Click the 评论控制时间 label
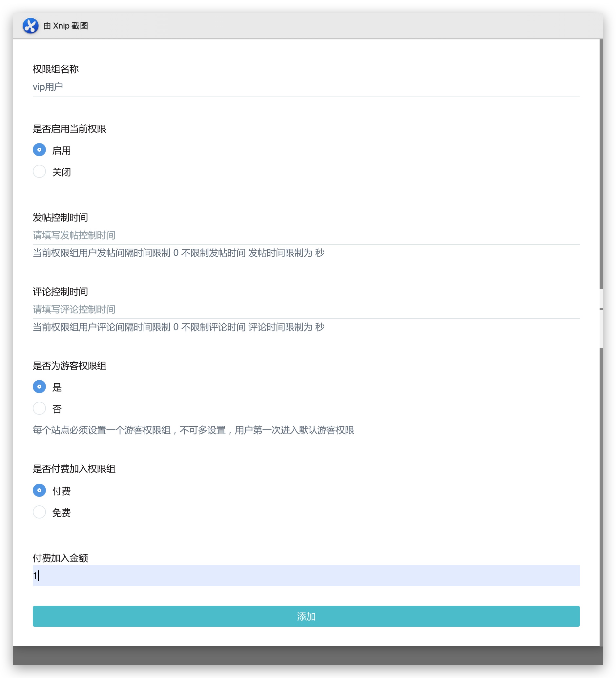 click(x=60, y=292)
